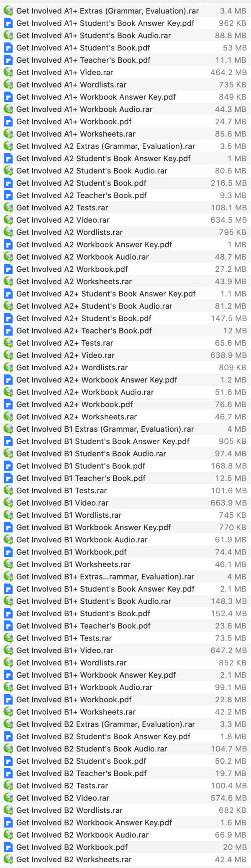
Task: Click the PDF icon for A1+ Student's Book Answer Key
Action: 8,23
